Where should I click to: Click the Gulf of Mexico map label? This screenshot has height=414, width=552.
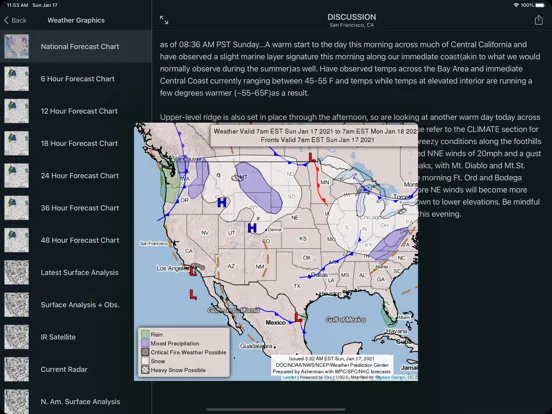click(345, 319)
